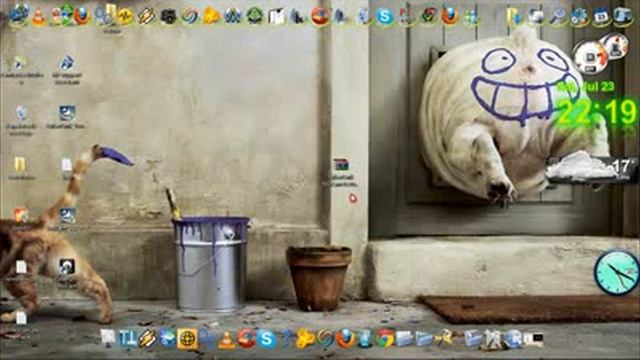Launch Winamp bolt icon in the top dock
The height and width of the screenshot is (360, 640).
[x=146, y=17]
